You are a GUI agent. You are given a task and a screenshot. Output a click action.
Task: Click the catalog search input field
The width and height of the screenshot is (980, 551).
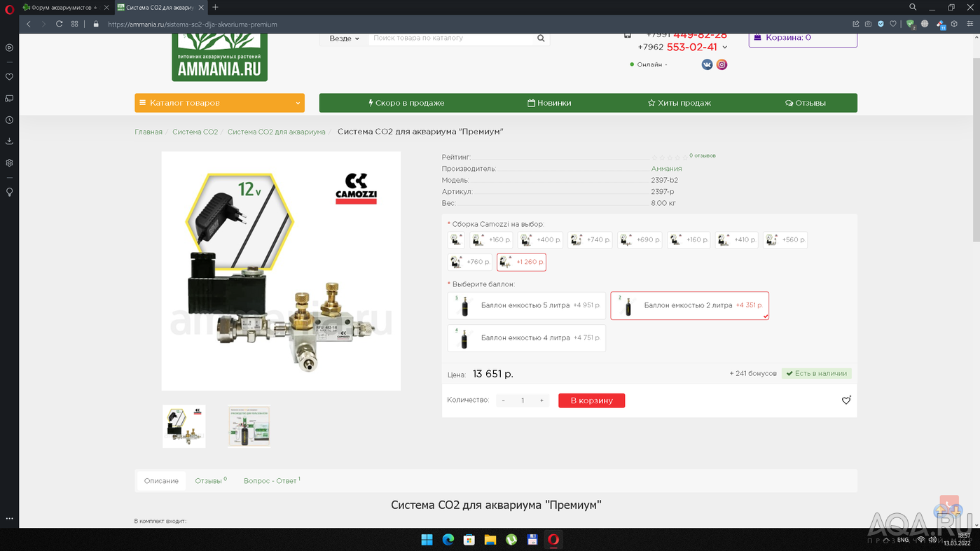coord(452,39)
